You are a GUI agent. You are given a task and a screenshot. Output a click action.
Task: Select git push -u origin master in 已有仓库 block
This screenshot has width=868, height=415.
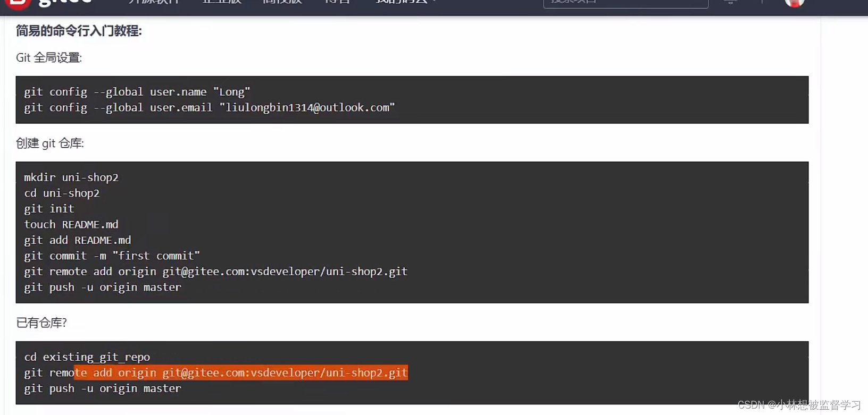pyautogui.click(x=103, y=388)
